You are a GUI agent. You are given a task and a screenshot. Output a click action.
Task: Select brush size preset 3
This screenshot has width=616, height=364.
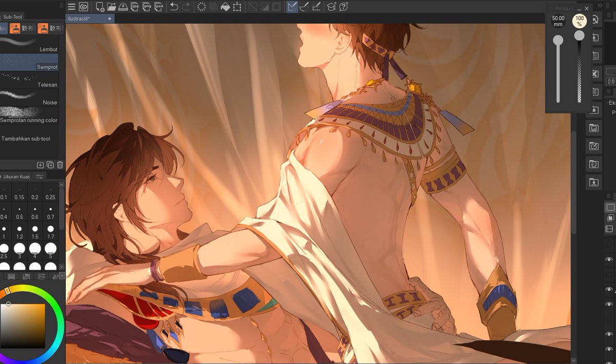click(20, 251)
